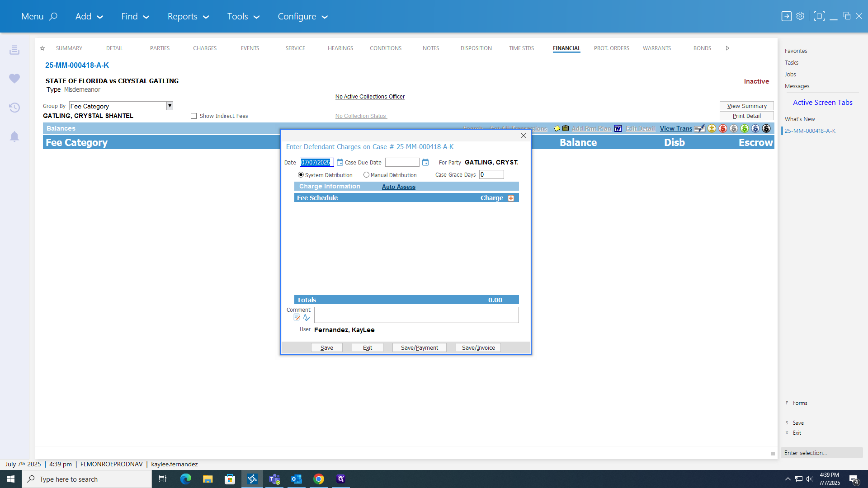Click the Save/Payment button

pos(420,347)
